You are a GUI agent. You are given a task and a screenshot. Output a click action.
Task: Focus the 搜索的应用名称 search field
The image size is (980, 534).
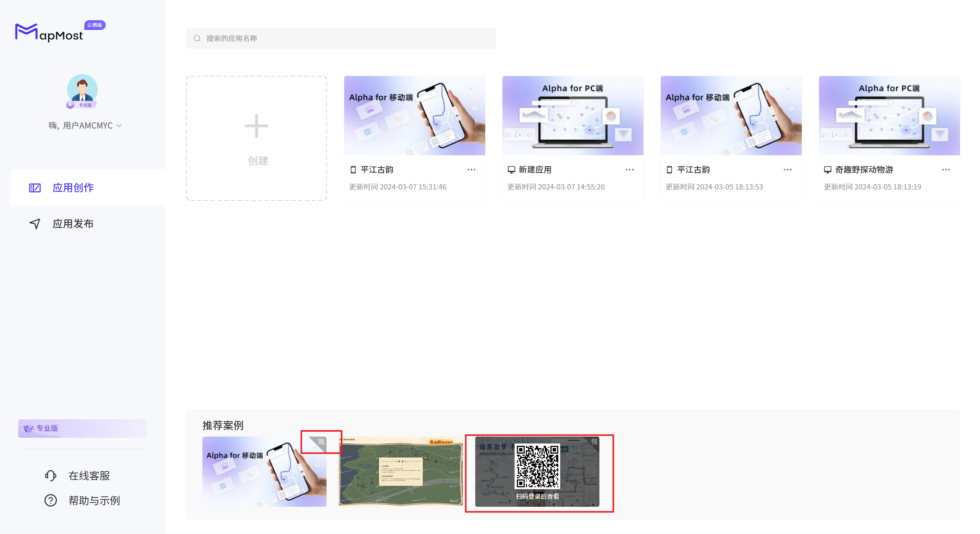pyautogui.click(x=341, y=38)
